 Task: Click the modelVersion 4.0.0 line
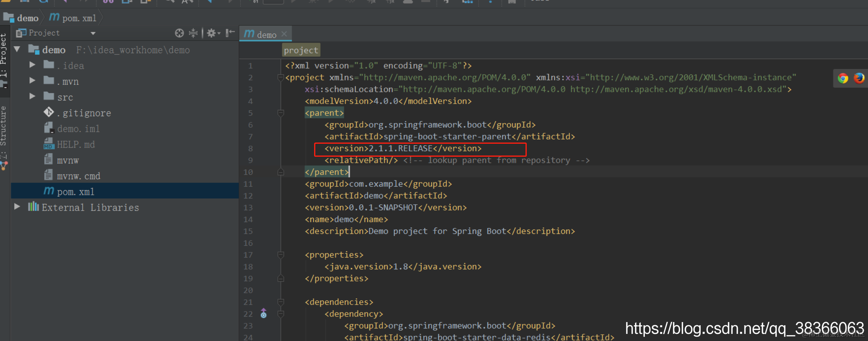coord(388,101)
